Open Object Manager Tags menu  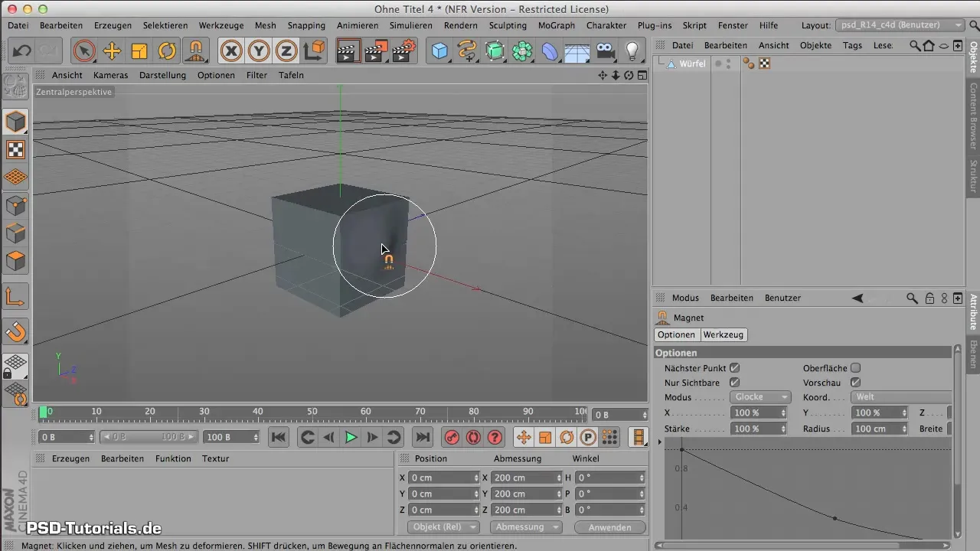click(x=852, y=45)
